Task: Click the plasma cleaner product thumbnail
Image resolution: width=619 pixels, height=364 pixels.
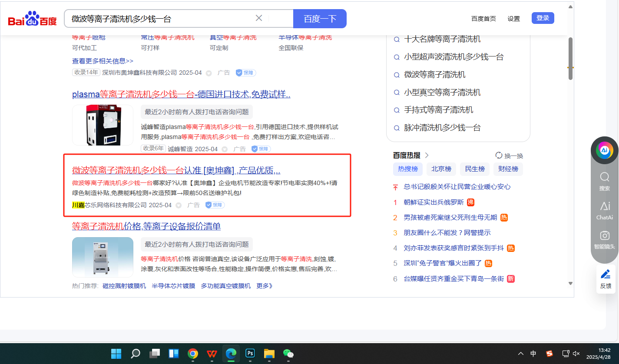Action: click(103, 125)
